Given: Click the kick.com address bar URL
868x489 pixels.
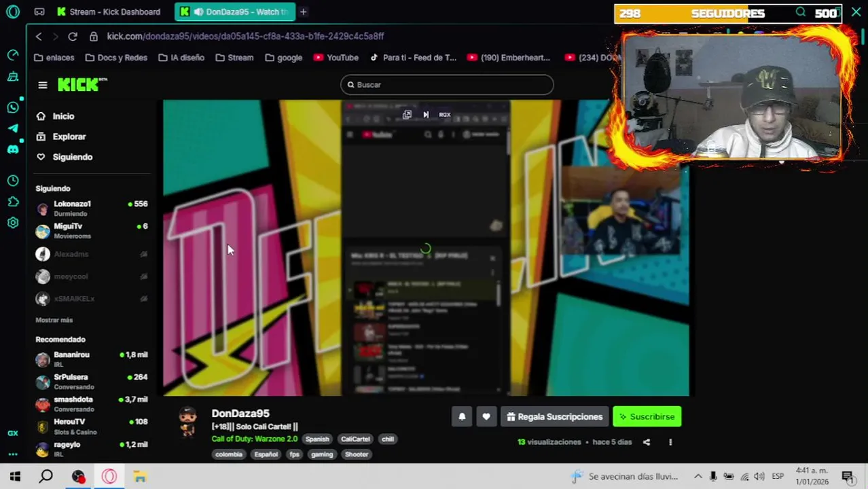Looking at the screenshot, I should (x=245, y=36).
